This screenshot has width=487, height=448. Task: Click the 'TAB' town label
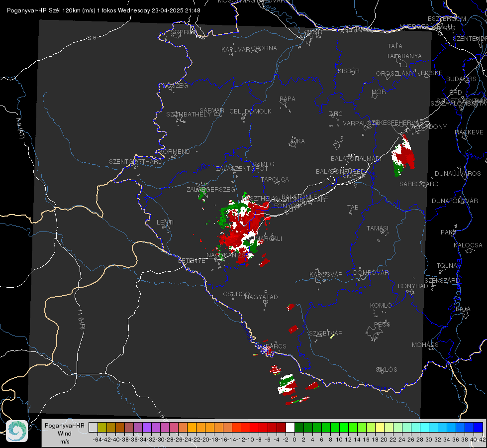tap(353, 208)
